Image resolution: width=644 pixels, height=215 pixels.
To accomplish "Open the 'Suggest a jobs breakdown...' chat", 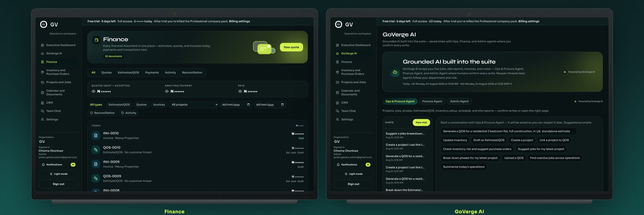I will (405, 135).
